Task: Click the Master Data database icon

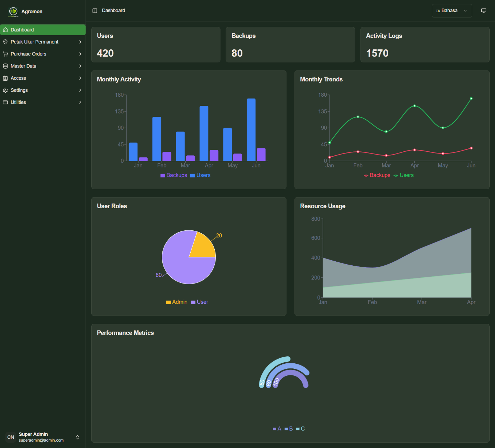Action: [5, 66]
